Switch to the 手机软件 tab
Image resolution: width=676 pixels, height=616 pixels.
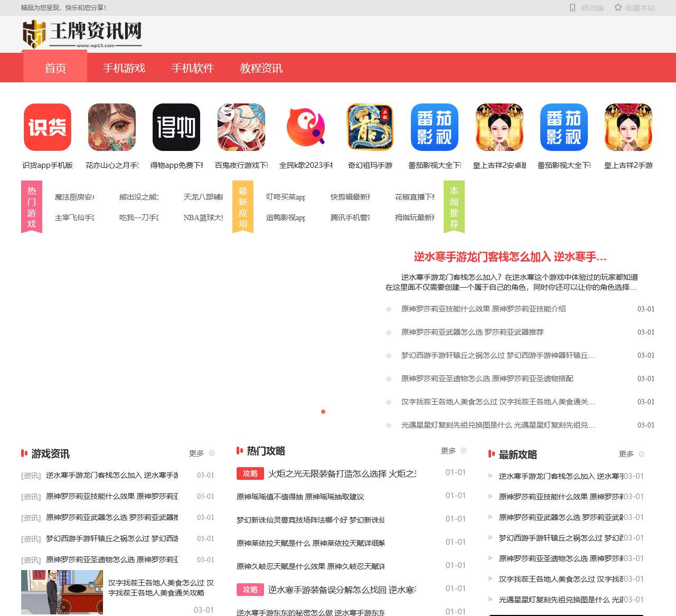pos(193,68)
